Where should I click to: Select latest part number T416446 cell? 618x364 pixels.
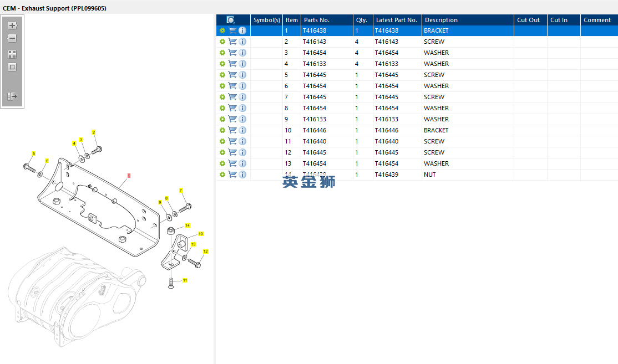[387, 130]
